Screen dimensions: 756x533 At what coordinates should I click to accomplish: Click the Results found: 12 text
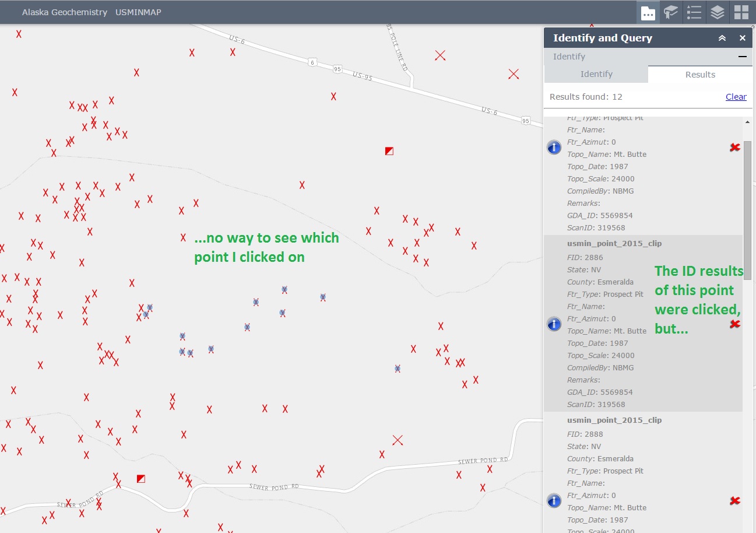tap(586, 97)
